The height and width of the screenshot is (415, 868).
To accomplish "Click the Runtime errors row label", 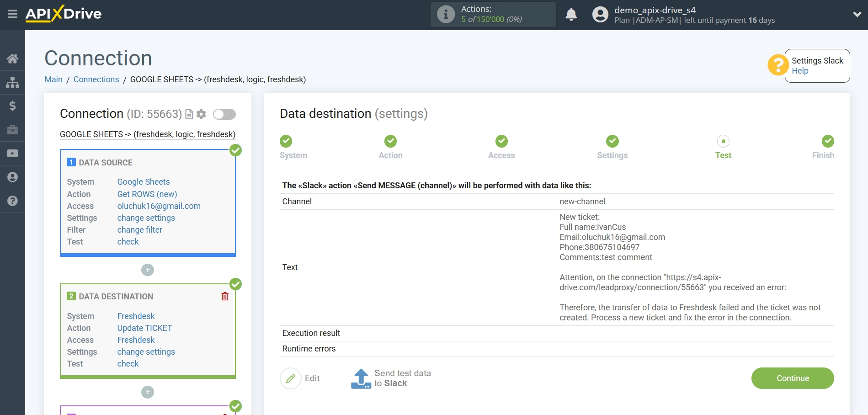I will pyautogui.click(x=309, y=349).
